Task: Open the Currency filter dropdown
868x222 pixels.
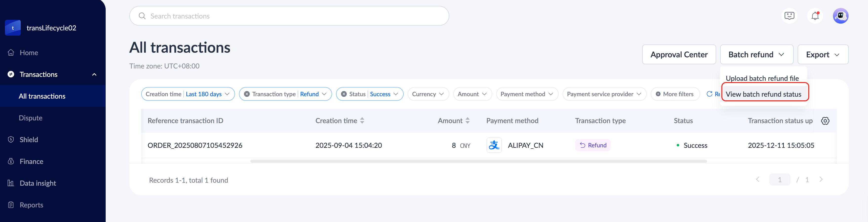Action: pos(428,94)
